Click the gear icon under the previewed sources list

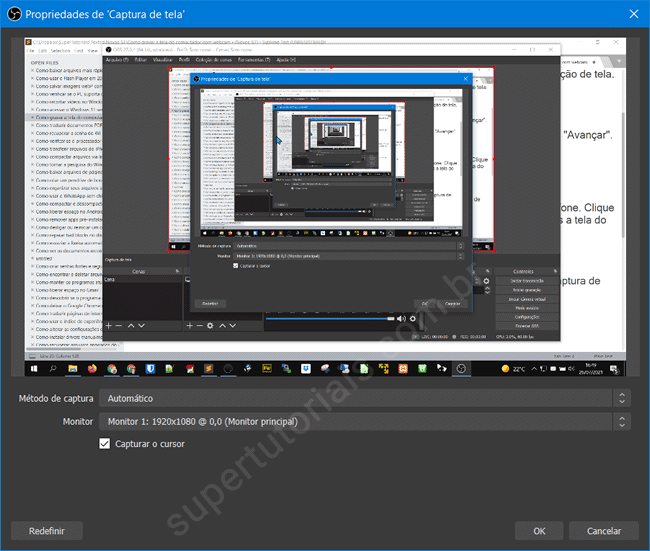point(209,326)
